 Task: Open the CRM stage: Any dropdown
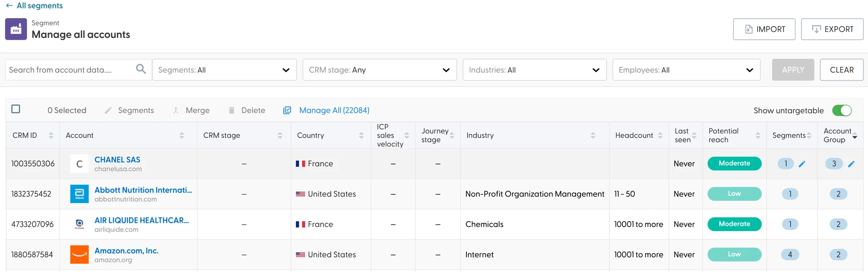(380, 70)
